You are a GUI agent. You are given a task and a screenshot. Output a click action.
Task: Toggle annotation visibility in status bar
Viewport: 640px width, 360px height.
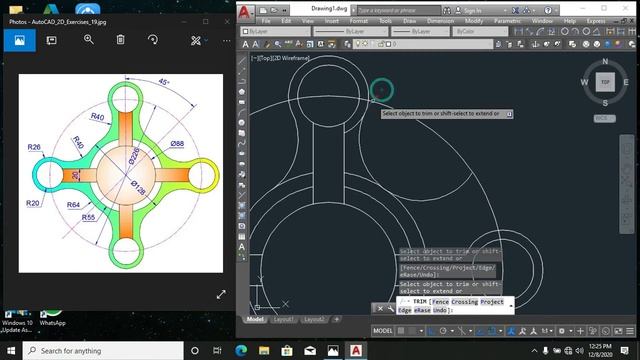pos(511,331)
